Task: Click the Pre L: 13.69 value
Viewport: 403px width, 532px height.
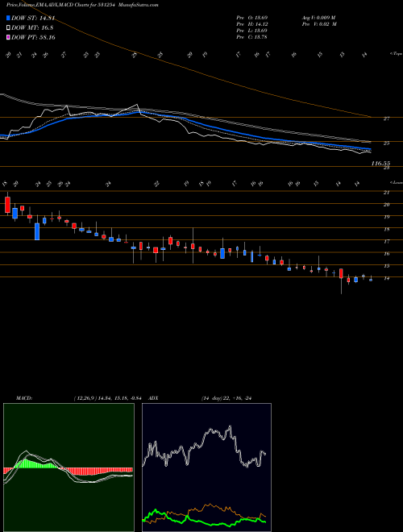Action: (x=252, y=30)
